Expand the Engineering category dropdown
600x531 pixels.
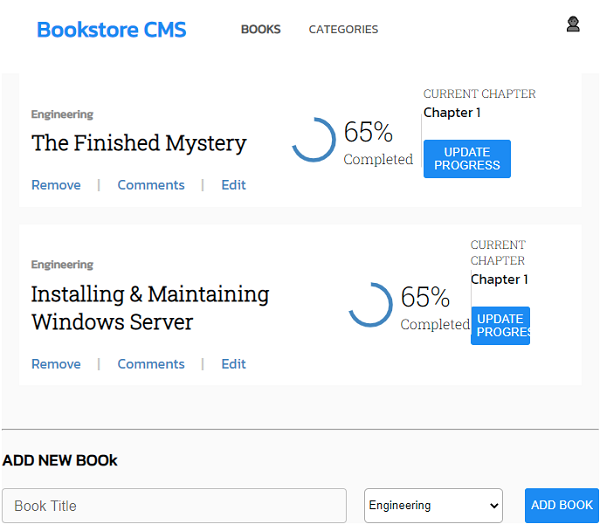pyautogui.click(x=433, y=506)
